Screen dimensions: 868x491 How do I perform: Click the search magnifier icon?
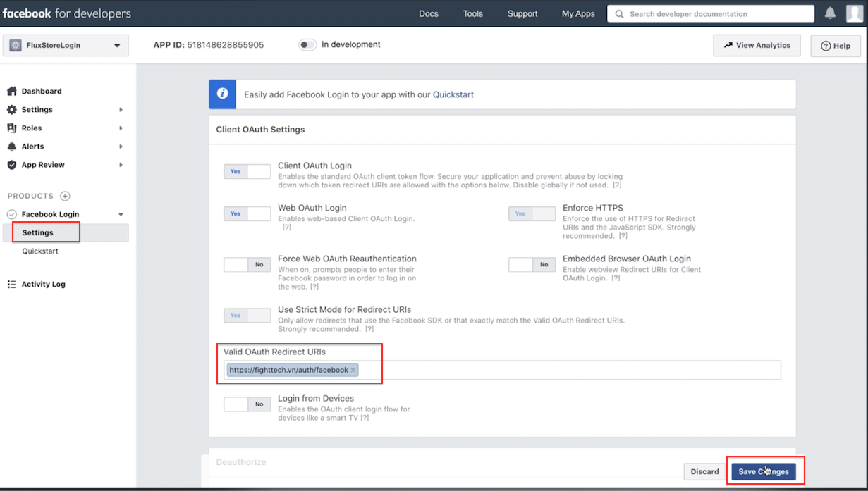point(620,14)
